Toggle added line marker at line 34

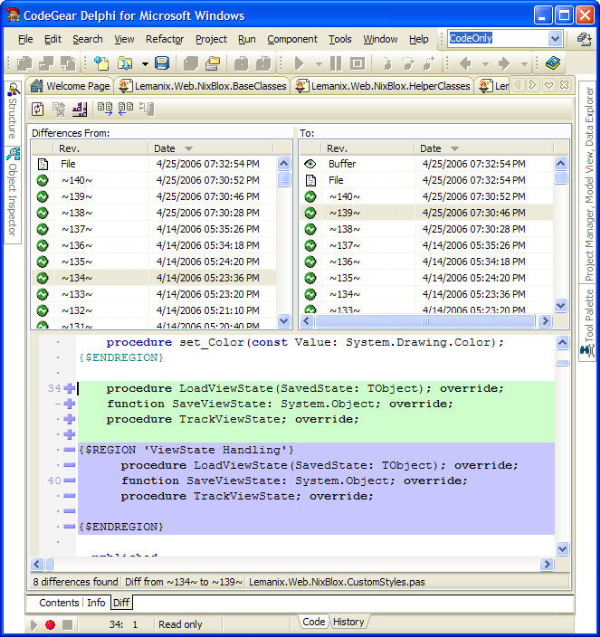pyautogui.click(x=69, y=388)
